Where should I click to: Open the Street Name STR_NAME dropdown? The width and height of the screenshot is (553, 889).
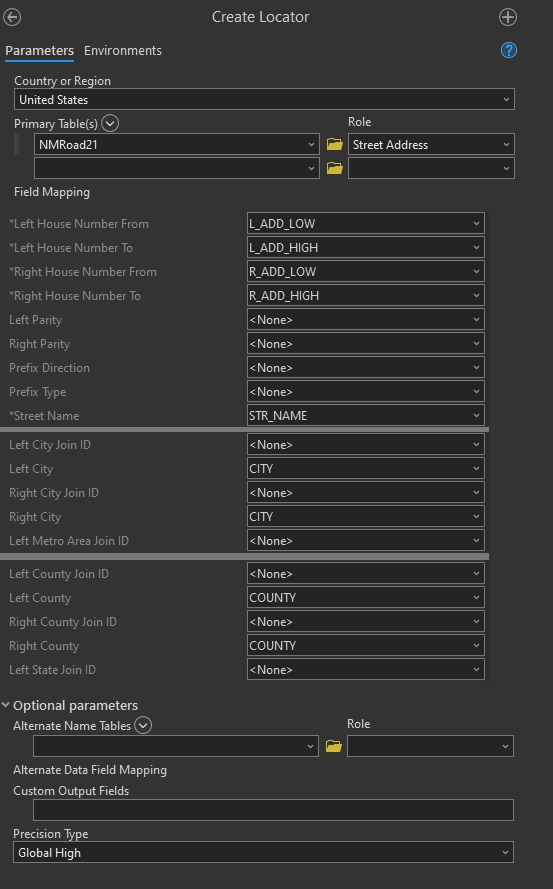tap(365, 416)
